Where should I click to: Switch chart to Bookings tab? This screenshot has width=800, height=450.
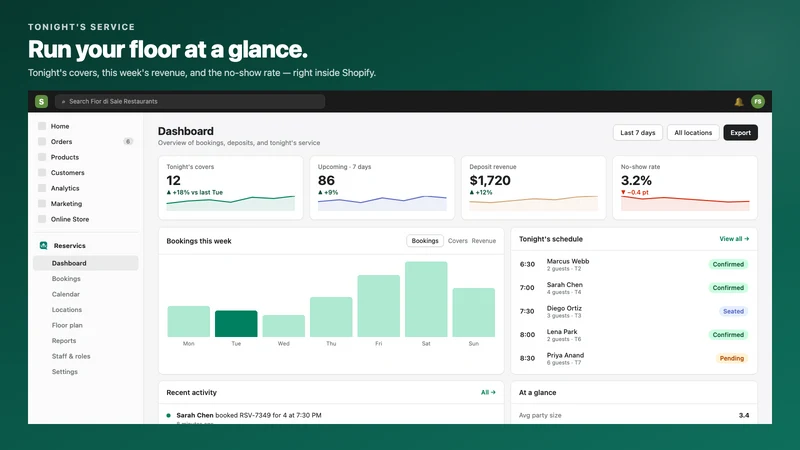(424, 241)
